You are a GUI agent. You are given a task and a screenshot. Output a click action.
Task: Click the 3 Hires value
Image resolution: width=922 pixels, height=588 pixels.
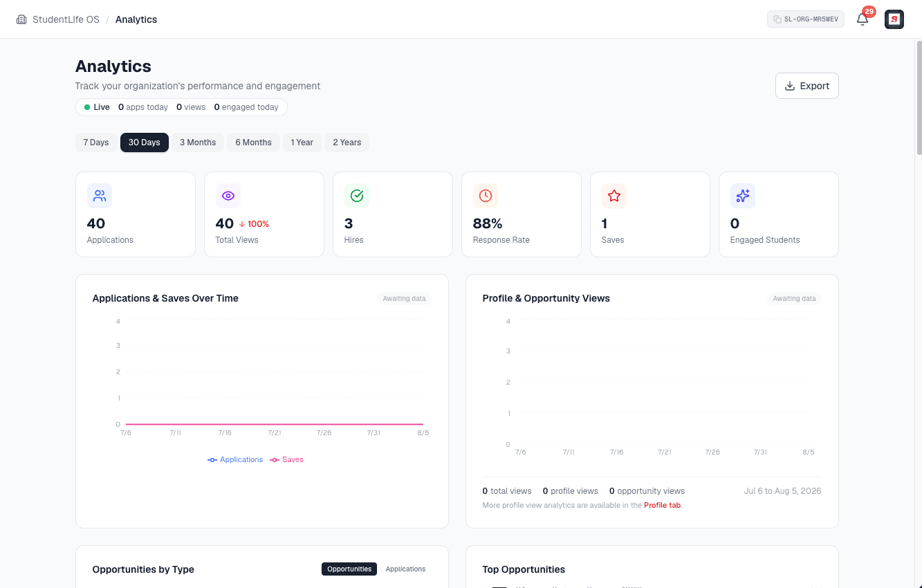(x=349, y=223)
